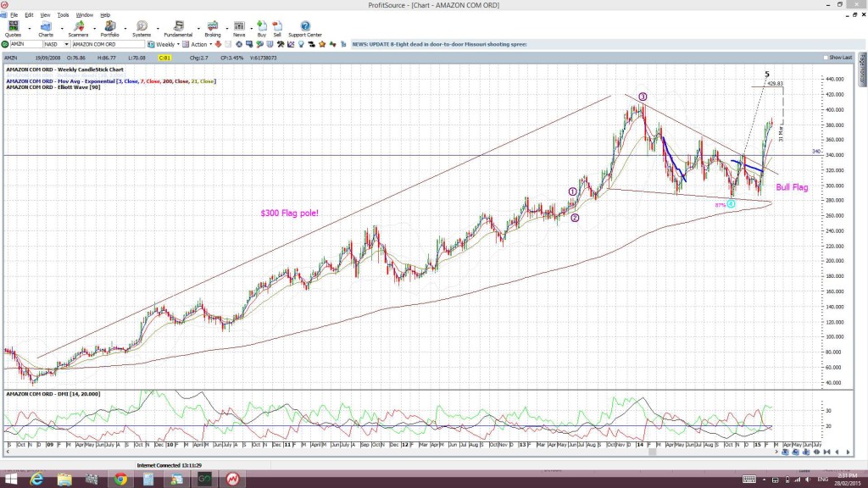Open the Quotes toolbar button

(13, 29)
